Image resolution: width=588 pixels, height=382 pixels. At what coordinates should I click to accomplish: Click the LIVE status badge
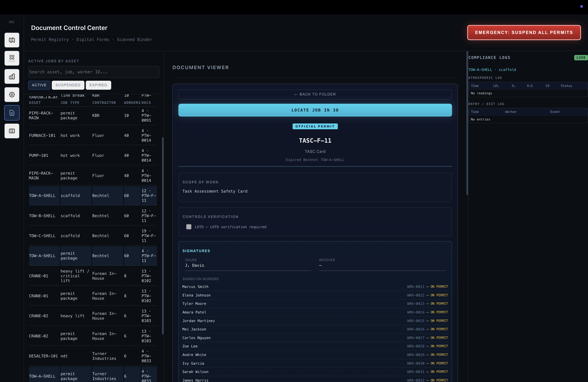pos(581,58)
